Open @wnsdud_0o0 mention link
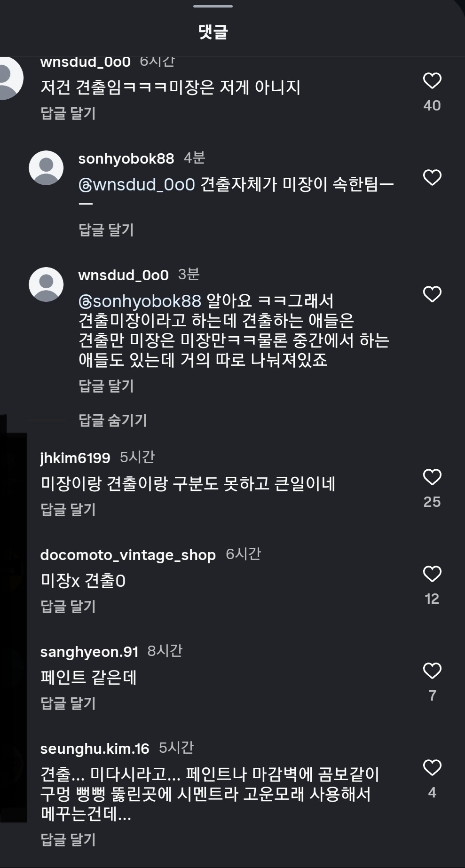Viewport: 465px width, 868px height. (137, 184)
